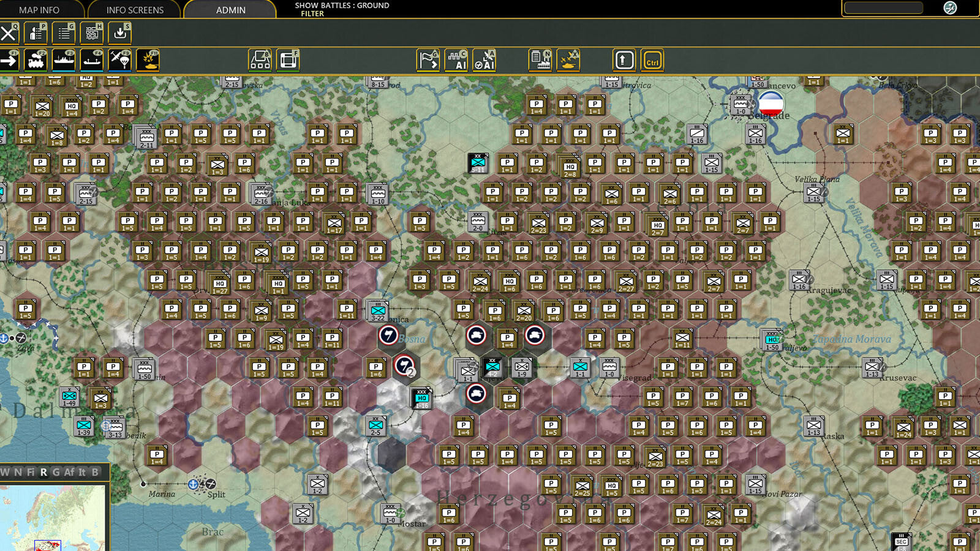Click the flag with arrow icon
The image size is (980, 551).
pos(428,60)
